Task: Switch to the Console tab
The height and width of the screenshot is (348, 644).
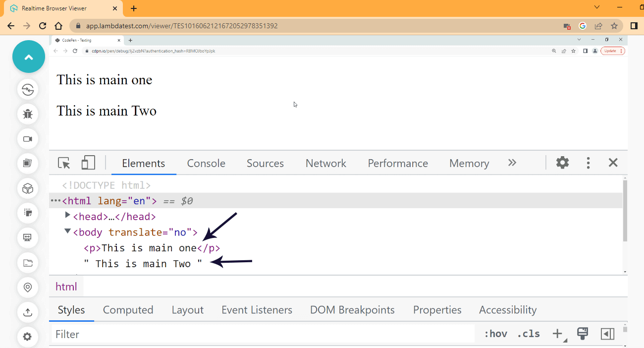Action: click(x=206, y=164)
